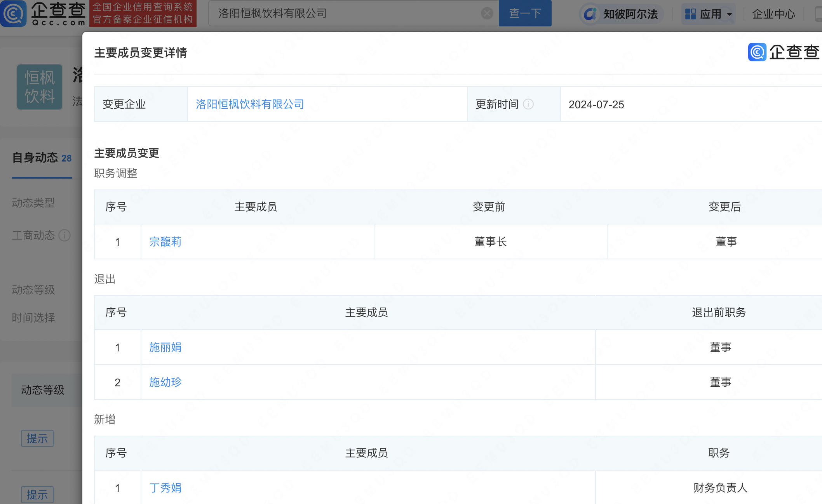Viewport: 822px width, 504px height.
Task: Click the red 全国企业信用查询系统 banner
Action: (143, 13)
